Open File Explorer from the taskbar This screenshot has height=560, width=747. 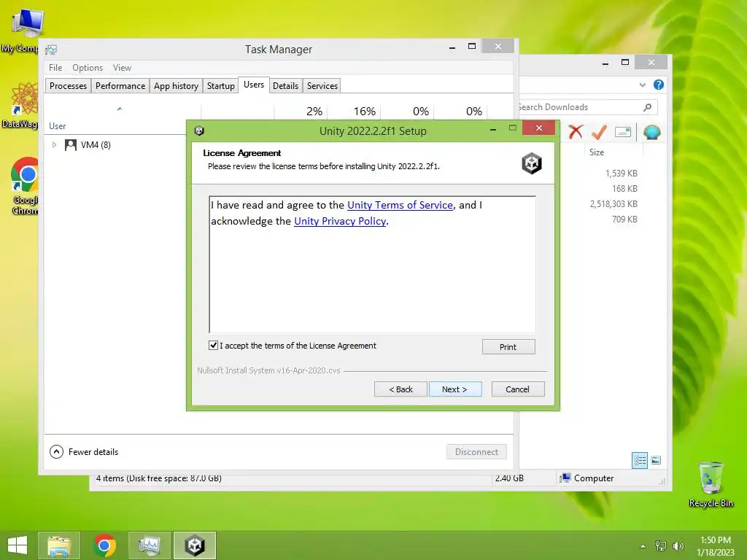tap(59, 545)
